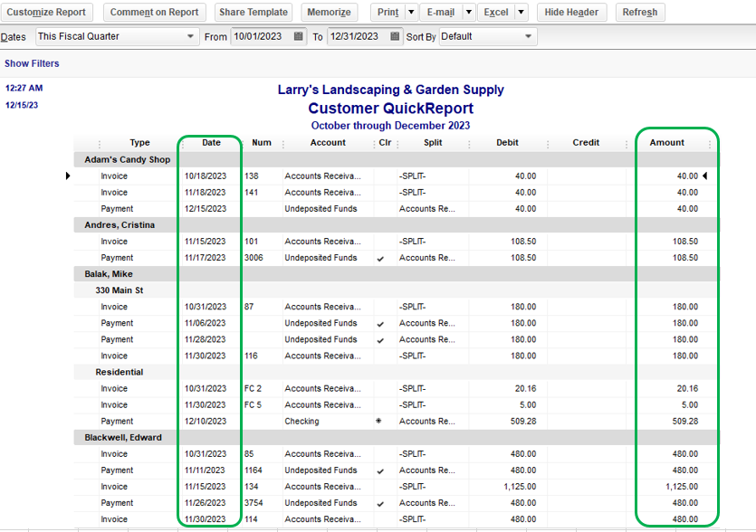Click the October through December 2023 subtitle

coord(390,126)
